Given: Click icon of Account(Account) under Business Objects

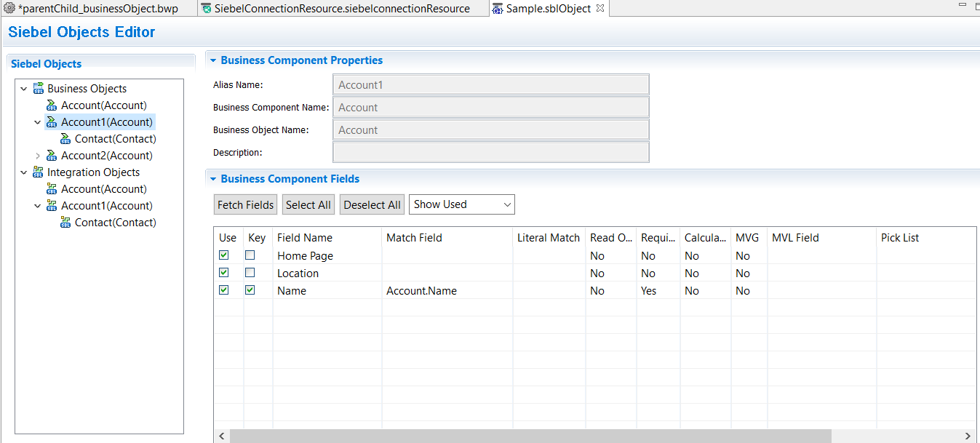Looking at the screenshot, I should [52, 105].
